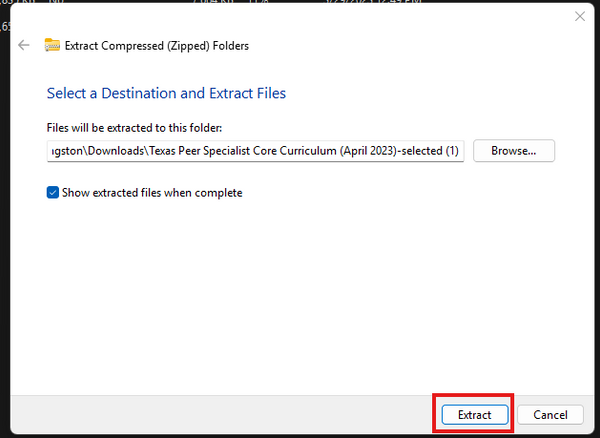
Task: Click the dark background left of the dialog
Action: click(4, 250)
